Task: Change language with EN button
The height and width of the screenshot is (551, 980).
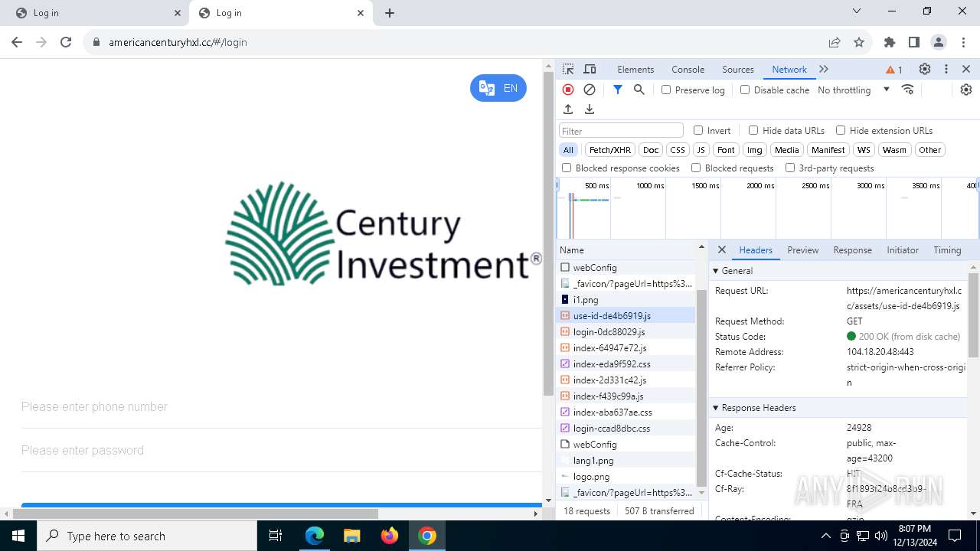Action: (x=498, y=88)
